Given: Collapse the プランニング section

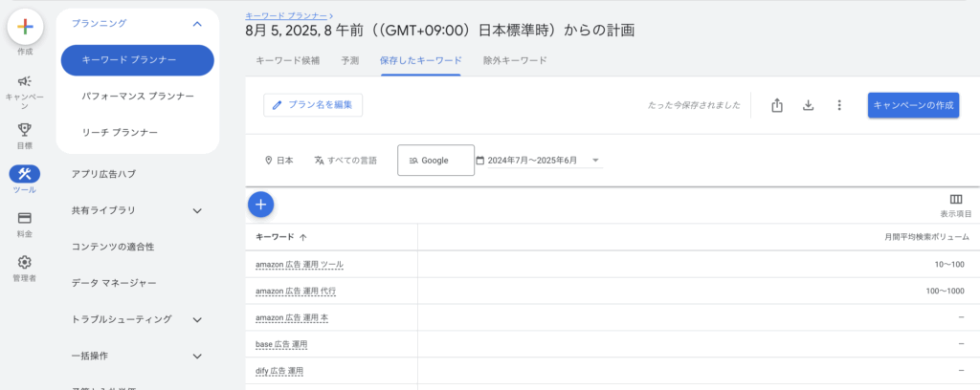Looking at the screenshot, I should pyautogui.click(x=197, y=23).
